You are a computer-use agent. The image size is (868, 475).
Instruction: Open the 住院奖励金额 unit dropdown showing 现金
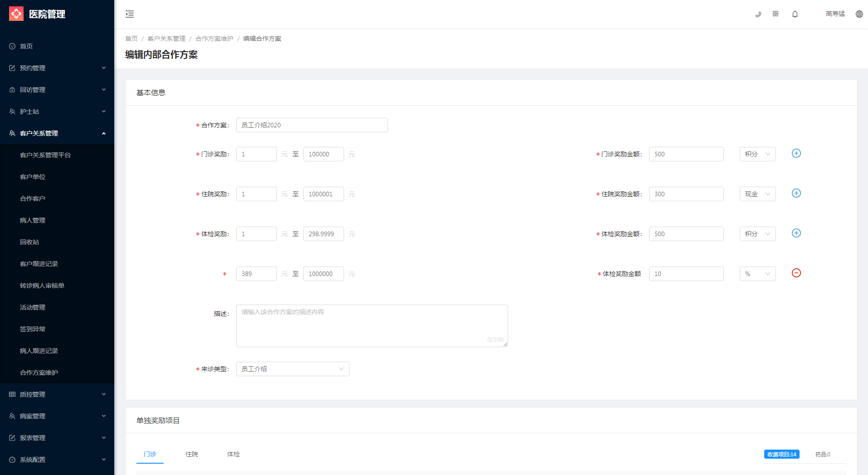click(757, 194)
